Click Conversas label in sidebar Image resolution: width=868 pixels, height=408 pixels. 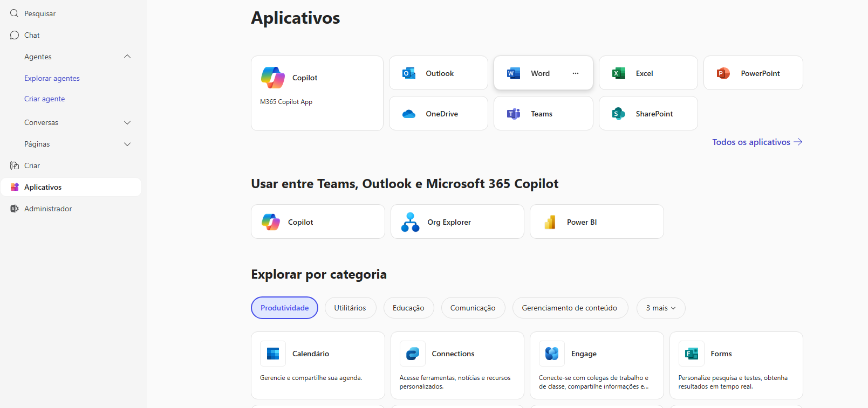(41, 122)
